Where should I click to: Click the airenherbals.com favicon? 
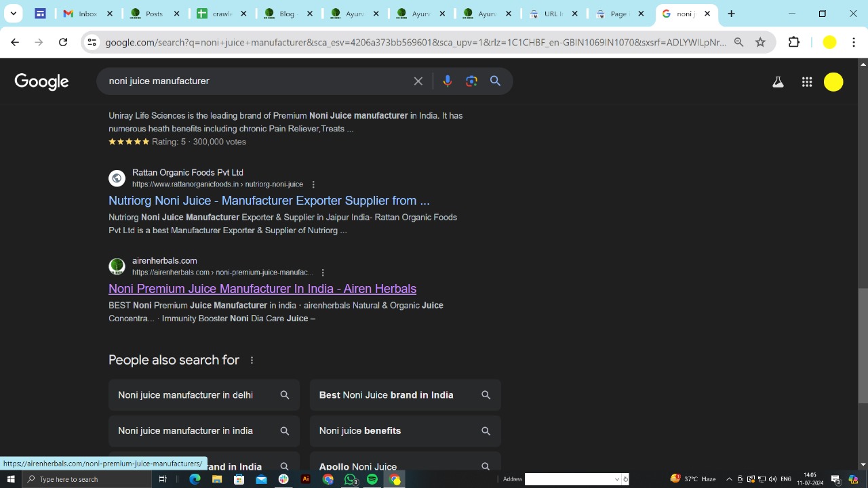pos(117,266)
